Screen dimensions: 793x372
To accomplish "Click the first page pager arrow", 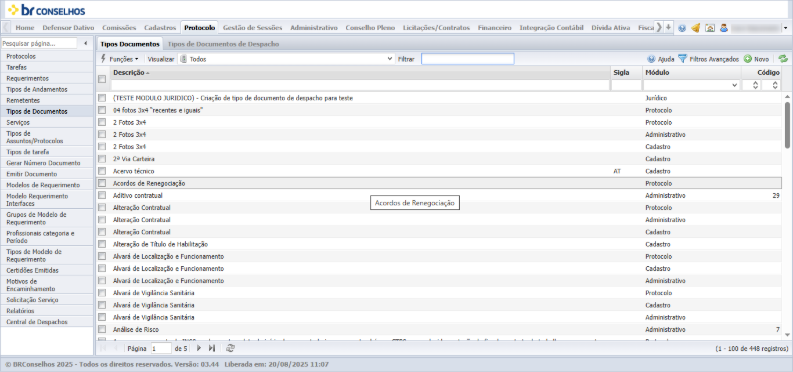I will pos(103,348).
